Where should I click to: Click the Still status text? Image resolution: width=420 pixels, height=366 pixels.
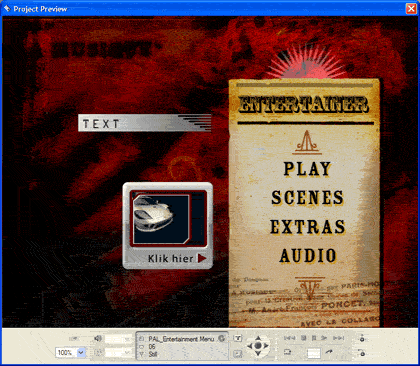(x=153, y=354)
